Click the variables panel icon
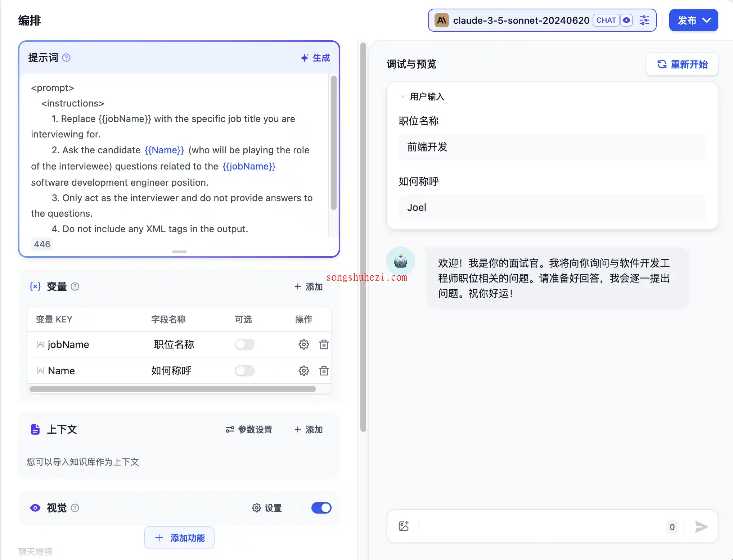 point(34,286)
